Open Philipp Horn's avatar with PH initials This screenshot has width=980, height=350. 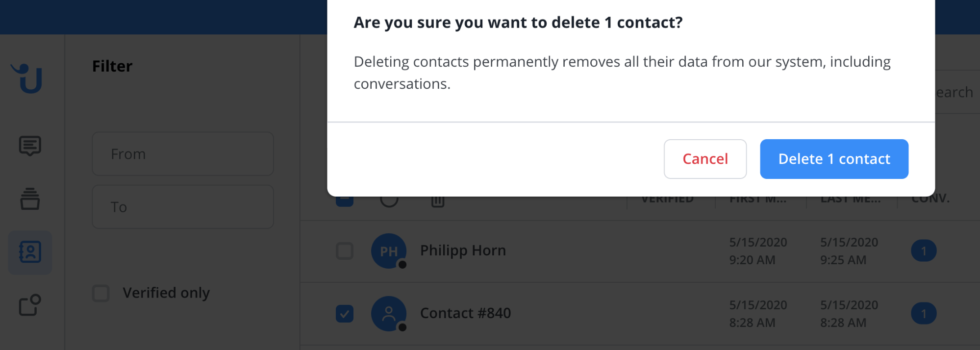tap(388, 250)
